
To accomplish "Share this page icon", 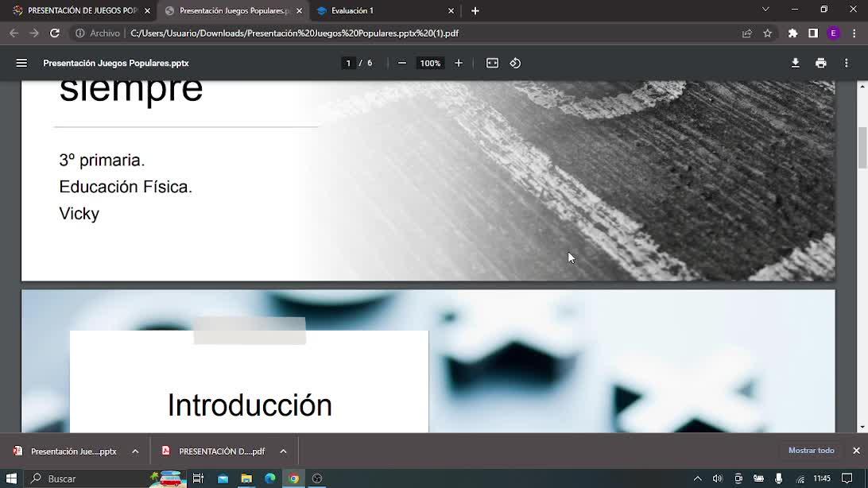I will click(746, 33).
